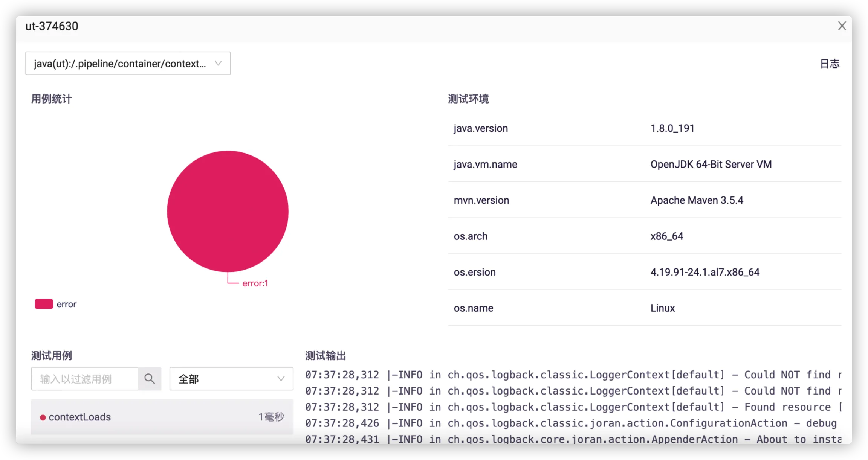Click the error:1 pie label
Image resolution: width=868 pixels, height=460 pixels.
[255, 283]
